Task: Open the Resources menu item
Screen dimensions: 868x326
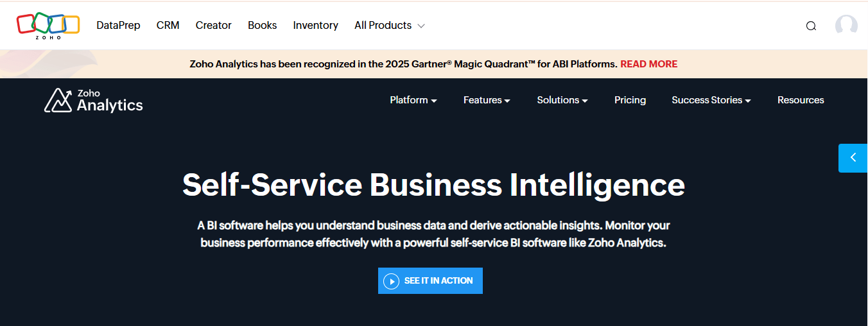Action: [x=801, y=100]
